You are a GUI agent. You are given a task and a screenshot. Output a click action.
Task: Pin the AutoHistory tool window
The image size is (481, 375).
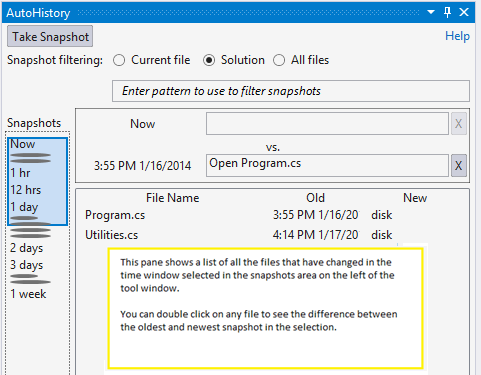click(447, 12)
